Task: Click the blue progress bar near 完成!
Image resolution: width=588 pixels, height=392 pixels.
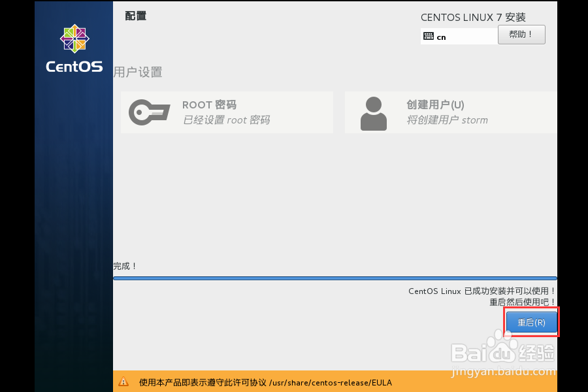Action: pos(335,277)
